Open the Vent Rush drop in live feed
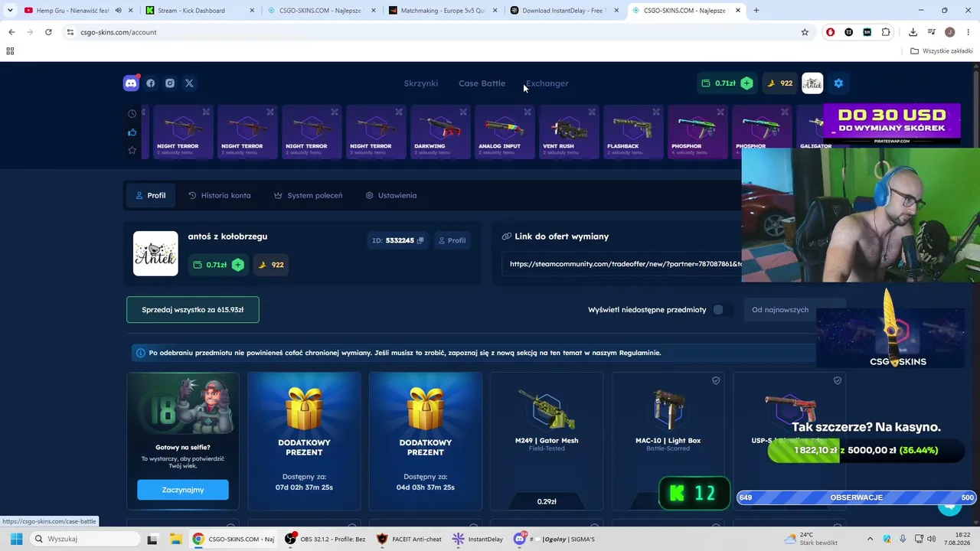This screenshot has width=980, height=551. pos(569,132)
